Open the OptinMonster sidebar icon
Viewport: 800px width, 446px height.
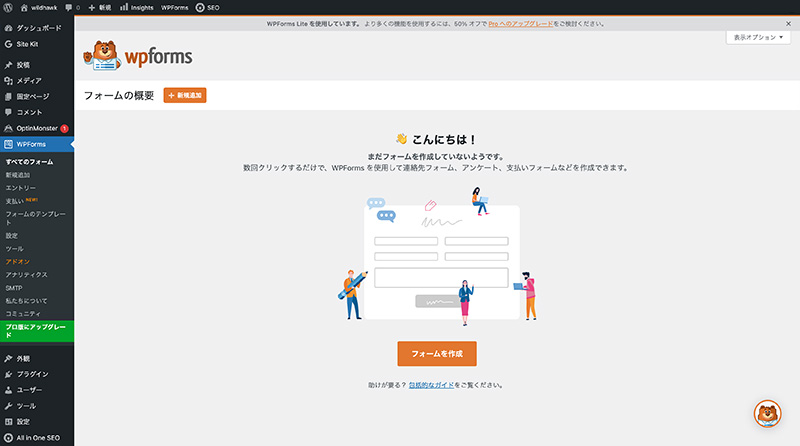click(8, 128)
